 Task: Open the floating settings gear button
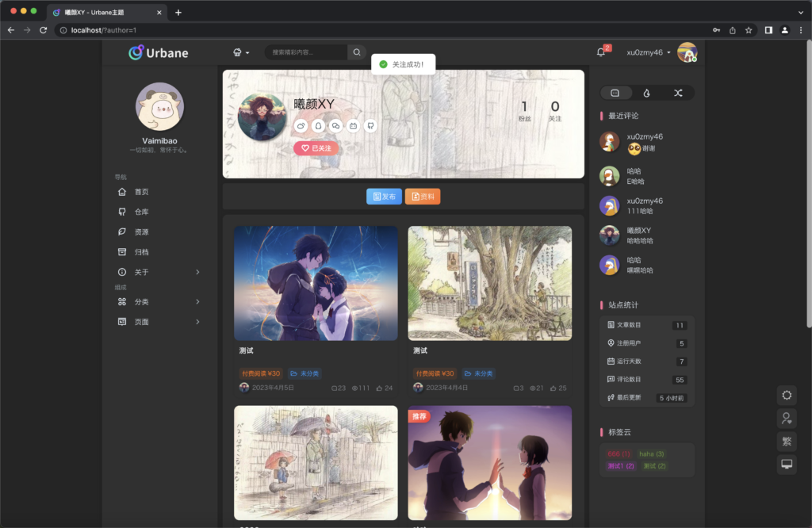click(x=786, y=395)
